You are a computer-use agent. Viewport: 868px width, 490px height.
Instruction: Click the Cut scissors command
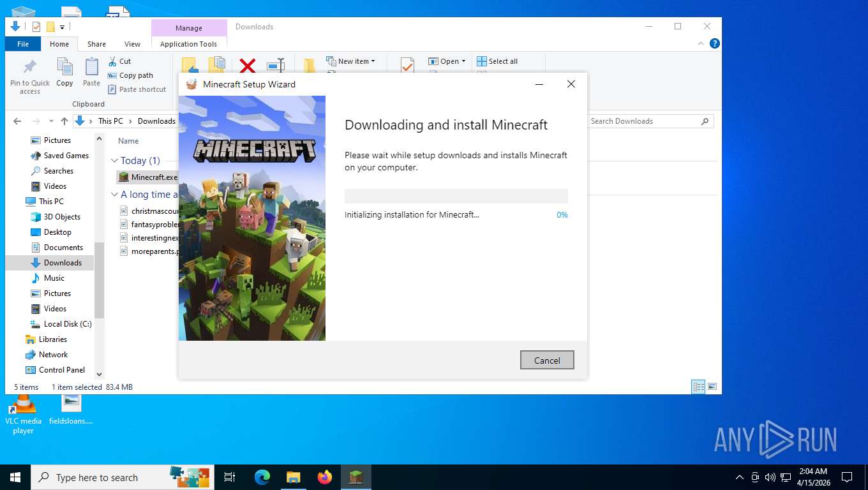119,61
